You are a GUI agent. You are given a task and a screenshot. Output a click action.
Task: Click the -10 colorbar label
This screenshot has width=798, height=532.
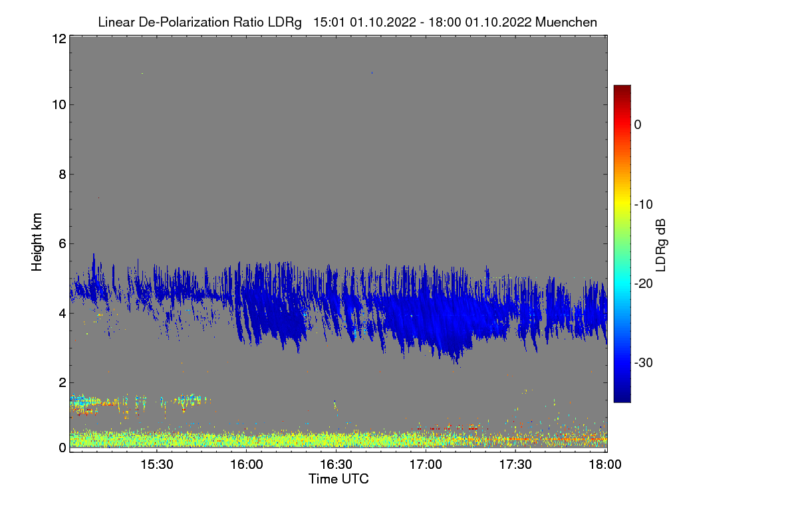[643, 204]
